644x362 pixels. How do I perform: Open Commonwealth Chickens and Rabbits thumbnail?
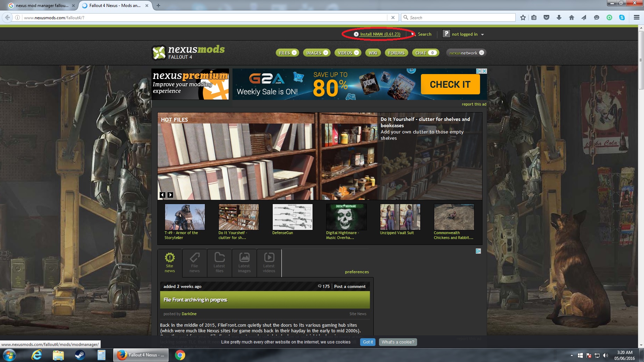coord(454,217)
